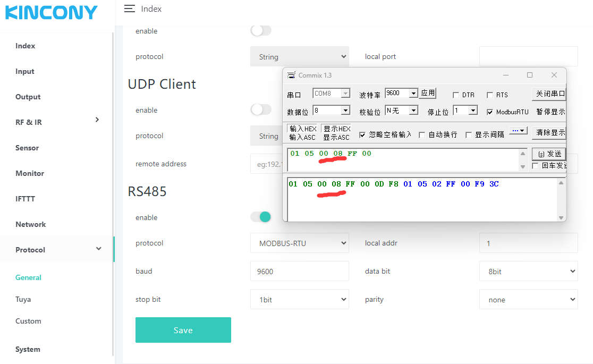Check the DTR checkbox

click(456, 95)
